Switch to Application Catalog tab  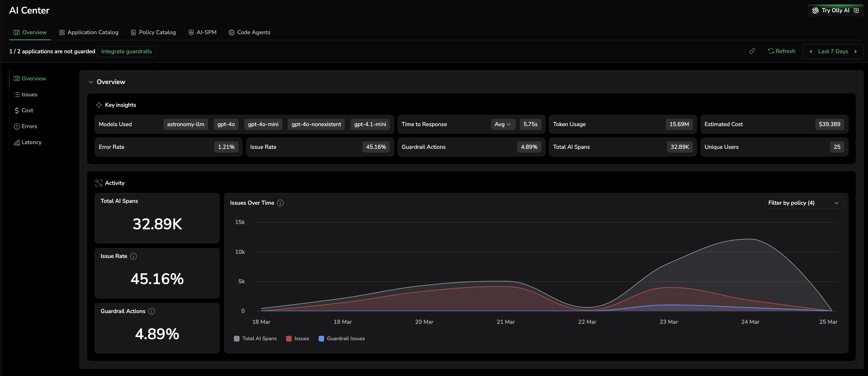(x=89, y=32)
